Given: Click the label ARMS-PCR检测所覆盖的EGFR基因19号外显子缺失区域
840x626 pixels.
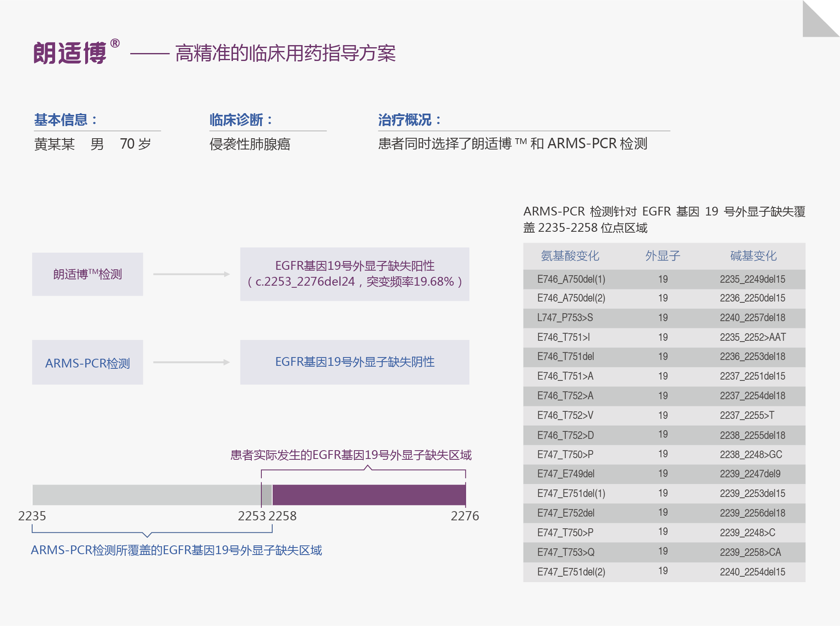Looking at the screenshot, I should coord(177,550).
